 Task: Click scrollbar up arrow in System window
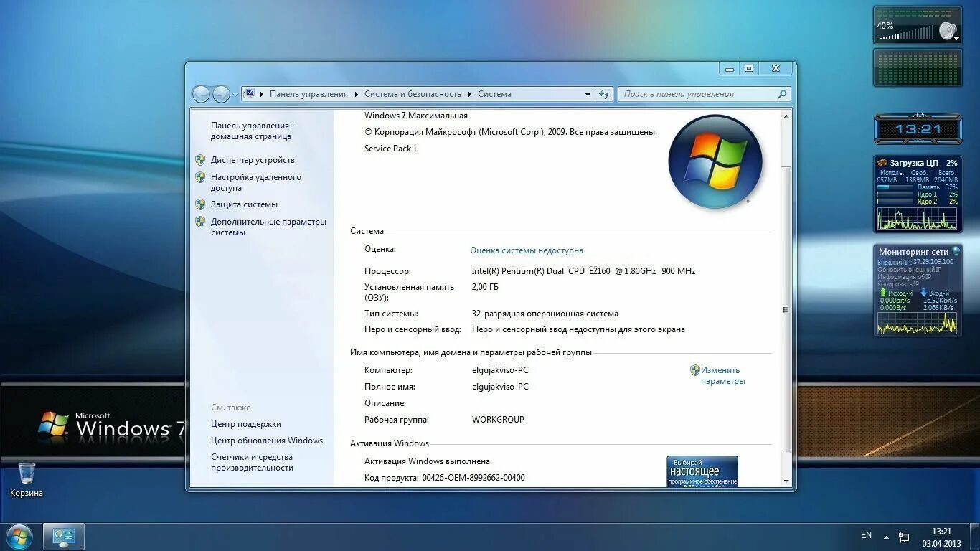click(786, 116)
